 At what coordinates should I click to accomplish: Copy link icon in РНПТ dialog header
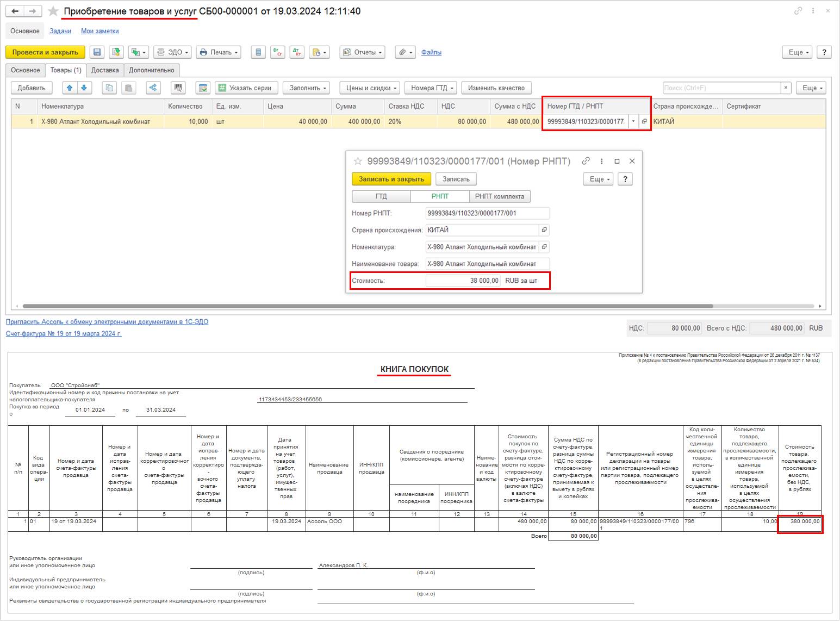(x=586, y=161)
